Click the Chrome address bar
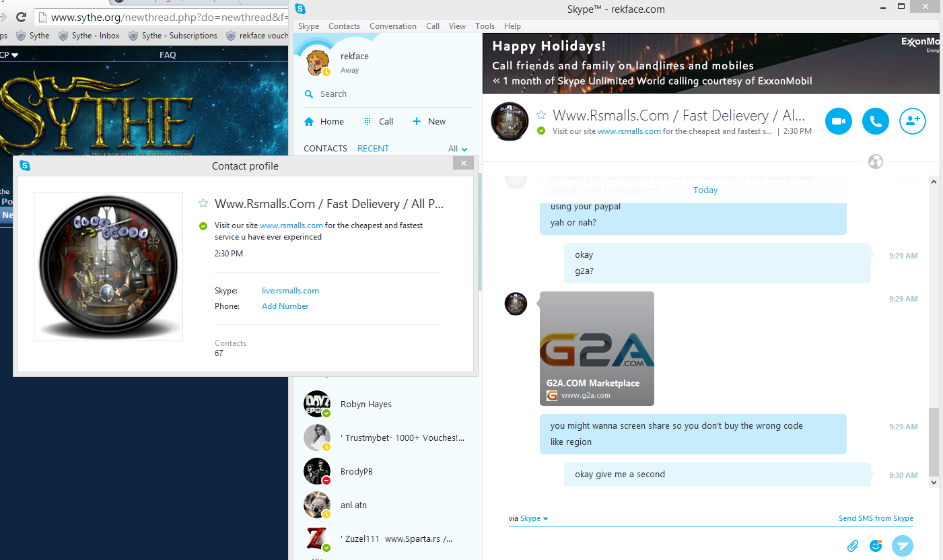Viewport: 943px width, 560px height. (162, 17)
